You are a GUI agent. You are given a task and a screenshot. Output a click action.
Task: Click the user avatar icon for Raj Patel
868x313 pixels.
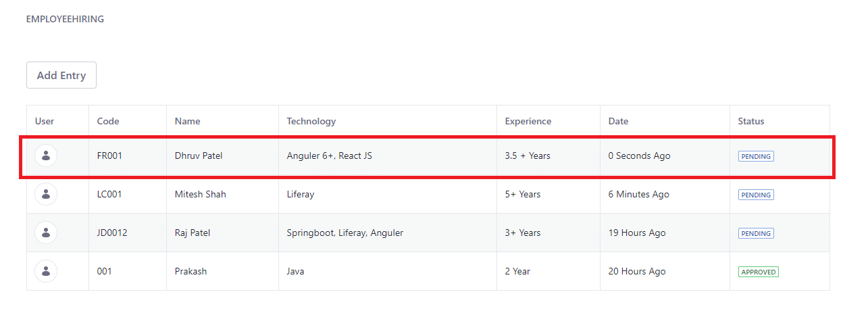pyautogui.click(x=46, y=233)
